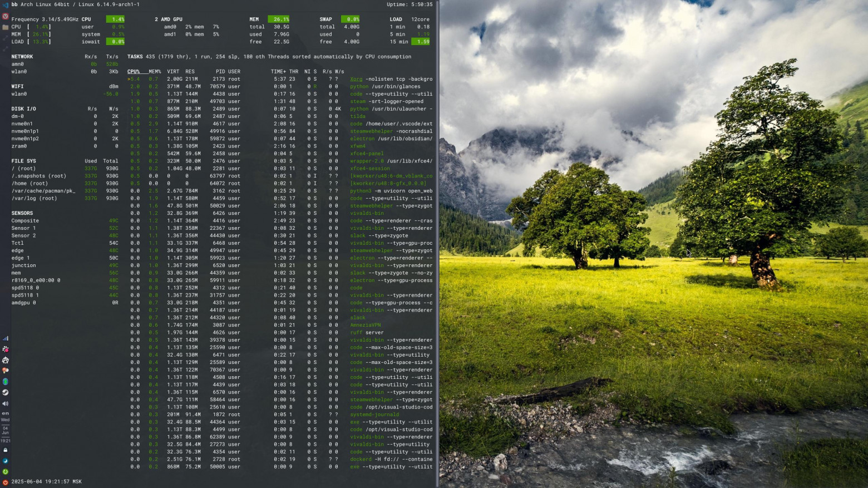Switch the 'en' keyboard layout indicator

point(6,413)
